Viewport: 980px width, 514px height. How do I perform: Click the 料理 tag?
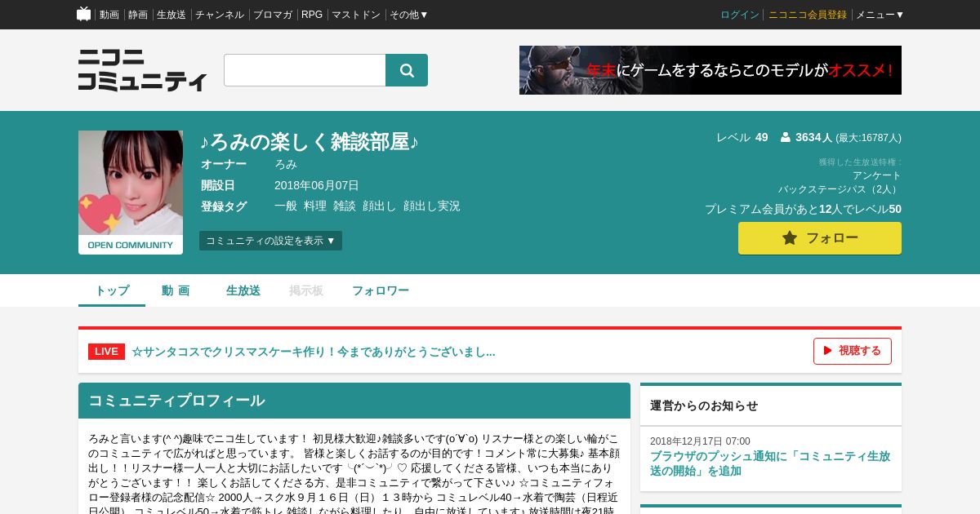click(x=315, y=206)
